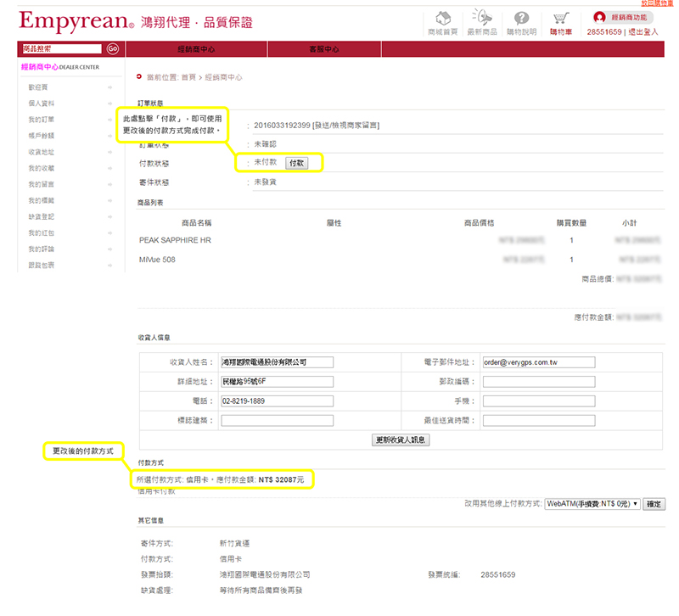Click the 更新收貨人訊息 button
Screen dimensions: 679x616
pos(401,440)
